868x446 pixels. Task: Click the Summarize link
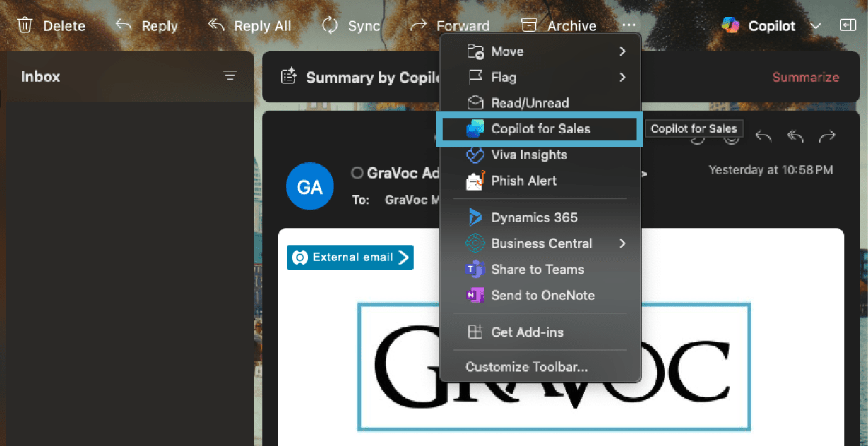[806, 77]
